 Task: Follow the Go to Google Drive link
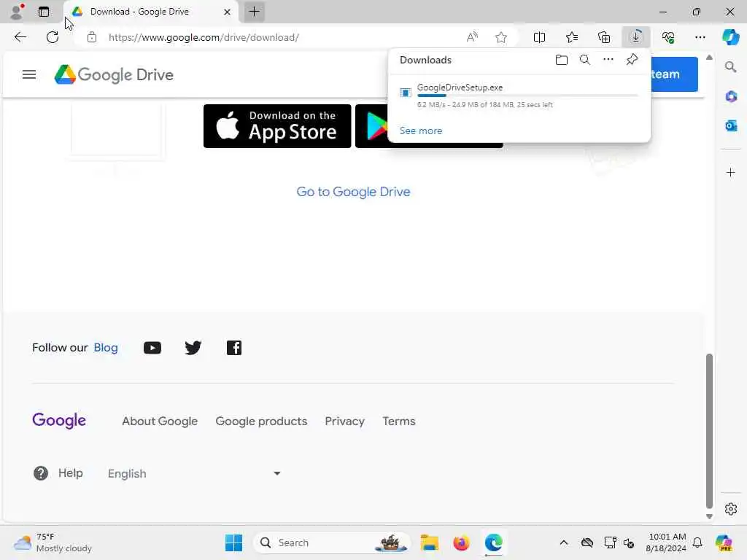click(x=353, y=192)
